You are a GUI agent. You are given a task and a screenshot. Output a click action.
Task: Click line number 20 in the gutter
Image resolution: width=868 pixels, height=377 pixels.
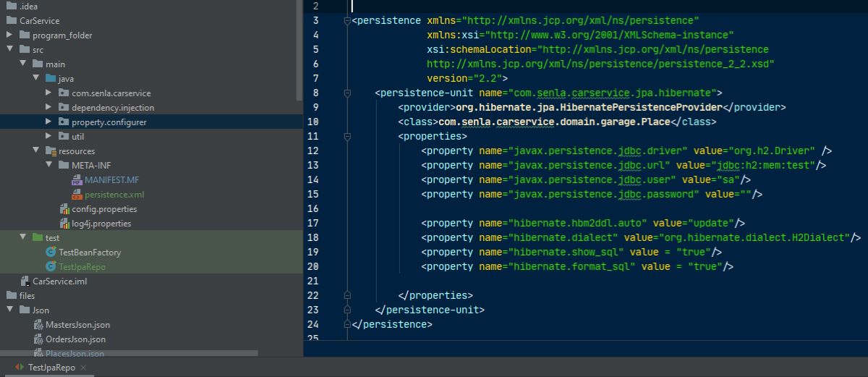pos(312,266)
